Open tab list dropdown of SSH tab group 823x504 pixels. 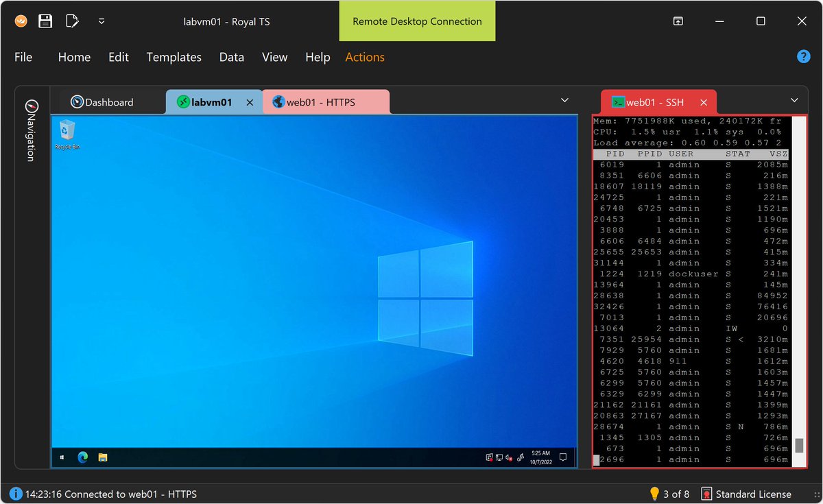coord(795,100)
